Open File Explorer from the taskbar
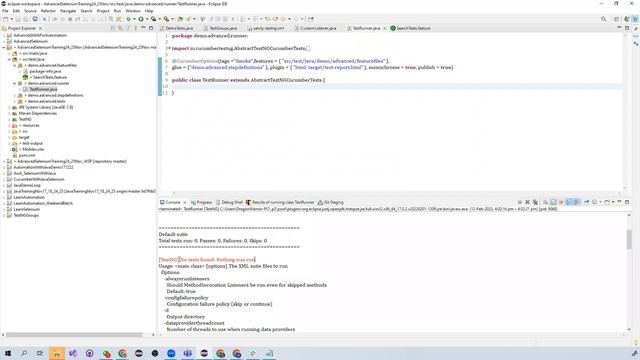This screenshot has height=360, width=640. 57,353
